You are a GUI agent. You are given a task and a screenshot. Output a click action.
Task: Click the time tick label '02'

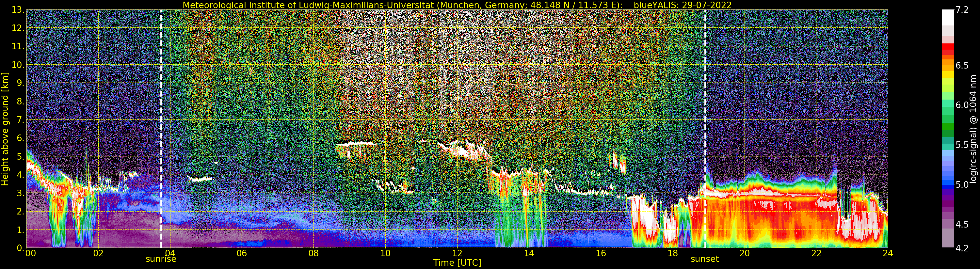(x=98, y=253)
